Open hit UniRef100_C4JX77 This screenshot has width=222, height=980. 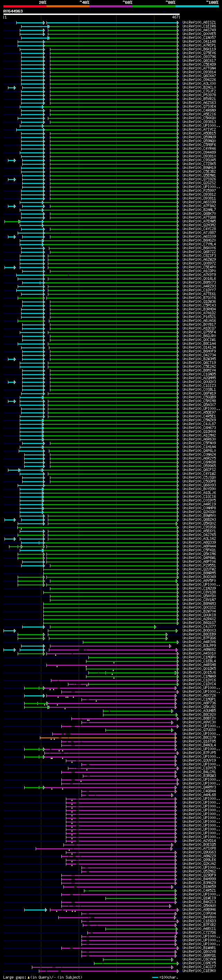tap(199, 626)
